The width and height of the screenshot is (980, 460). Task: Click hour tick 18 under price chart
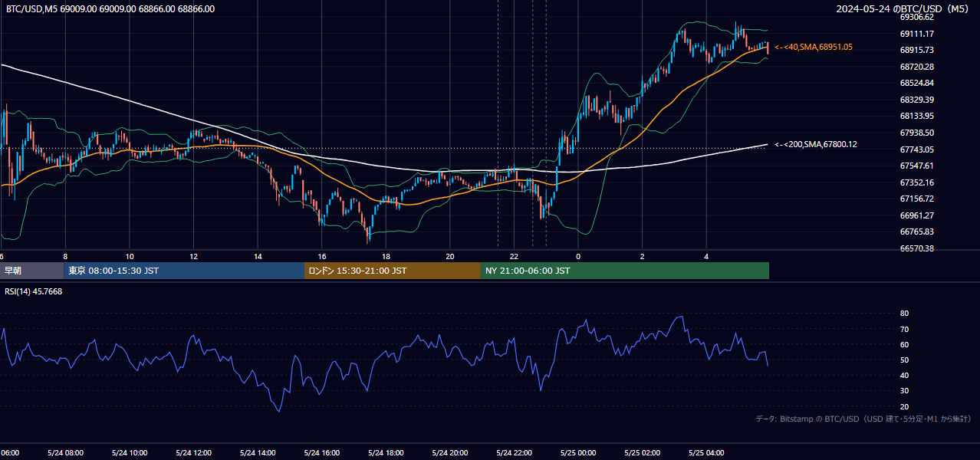point(386,256)
